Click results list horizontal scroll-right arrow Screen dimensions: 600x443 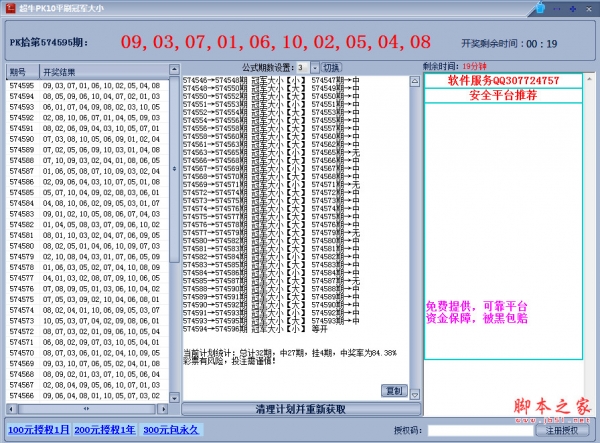click(x=163, y=409)
